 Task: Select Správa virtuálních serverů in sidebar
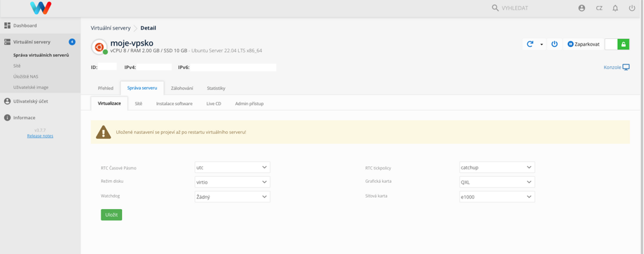click(41, 55)
